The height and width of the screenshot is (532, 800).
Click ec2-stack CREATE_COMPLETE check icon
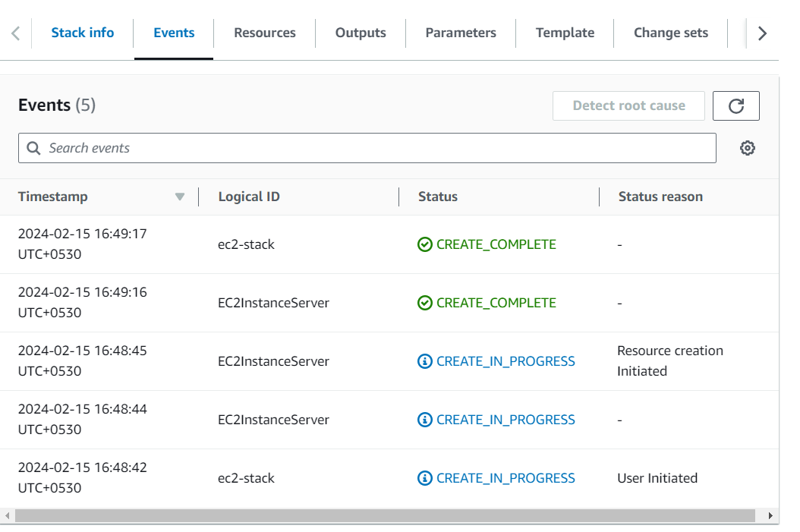425,244
